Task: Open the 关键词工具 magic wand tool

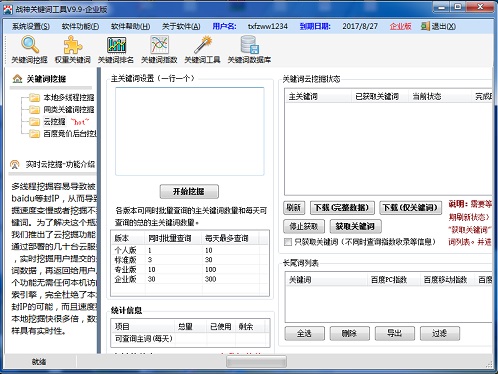Action: coord(203,50)
